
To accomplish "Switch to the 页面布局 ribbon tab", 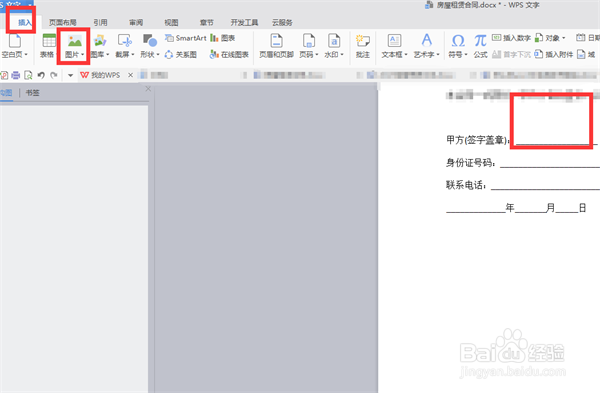I will (x=63, y=23).
